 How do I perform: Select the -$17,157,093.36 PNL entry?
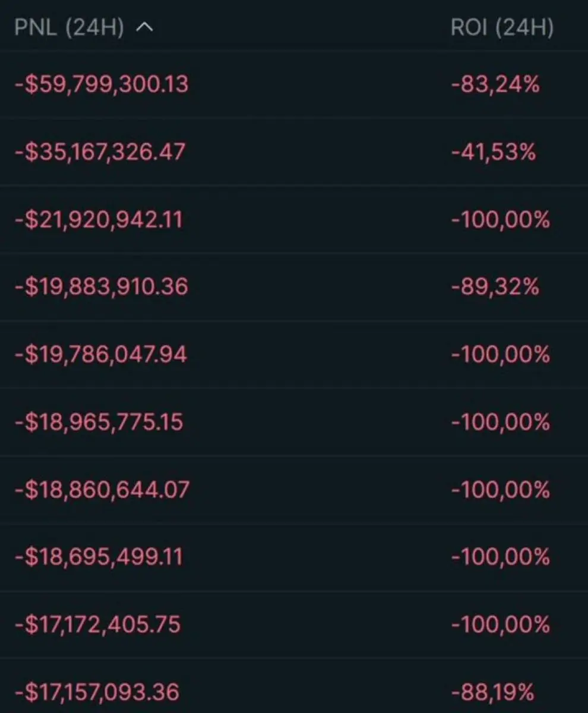[97, 692]
